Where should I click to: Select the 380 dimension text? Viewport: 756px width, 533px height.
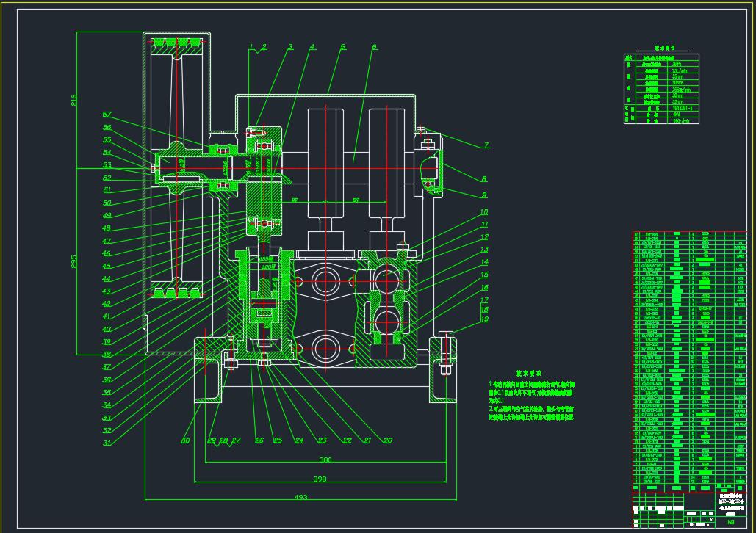(325, 460)
